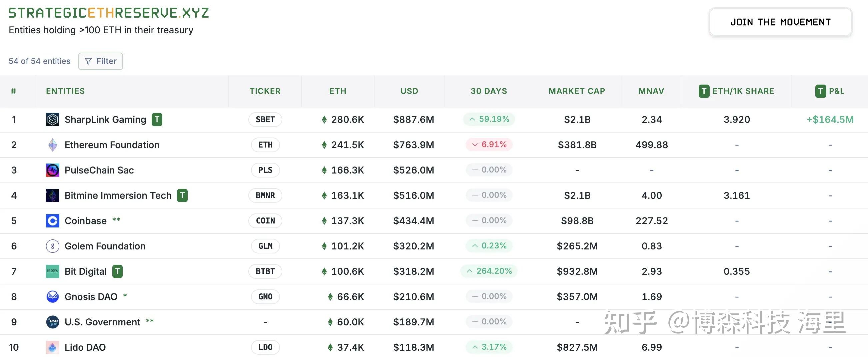The image size is (868, 357).
Task: Open the Filter options
Action: tap(100, 61)
